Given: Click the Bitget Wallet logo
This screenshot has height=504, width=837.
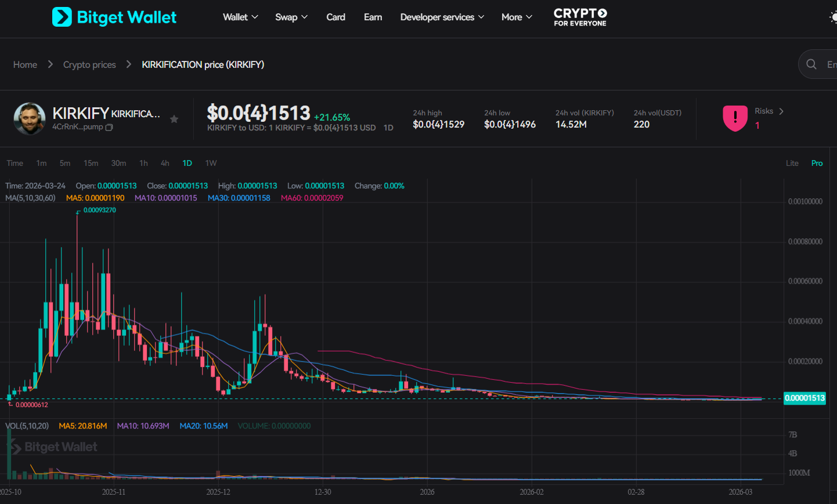Looking at the screenshot, I should click(114, 17).
